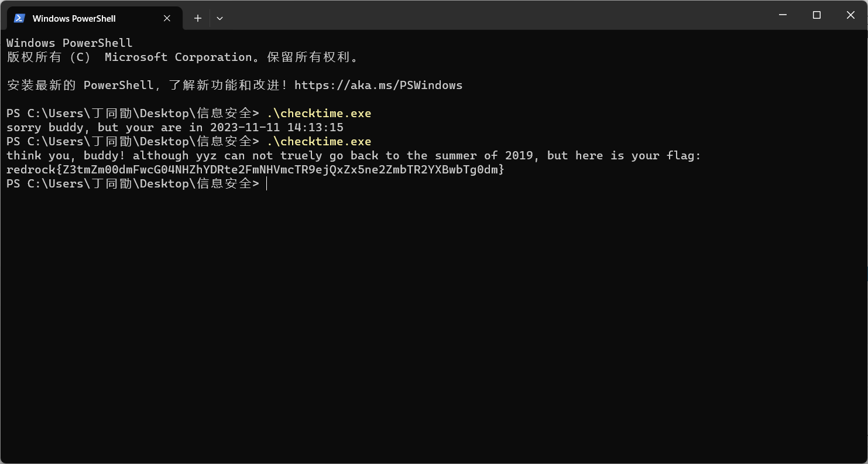Screen dimensions: 868x464
Task: Focus the cursor at the last prompt
Action: point(267,183)
